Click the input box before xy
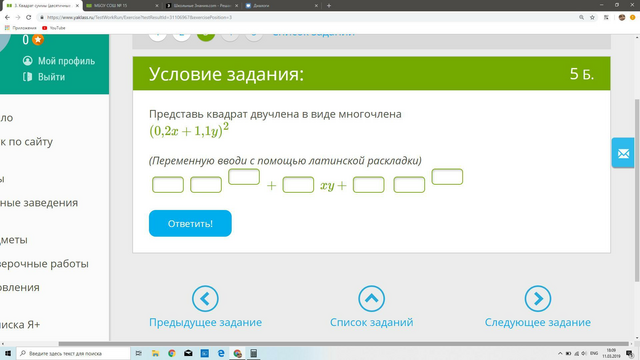Screen dimensions: 640x360 298,184
